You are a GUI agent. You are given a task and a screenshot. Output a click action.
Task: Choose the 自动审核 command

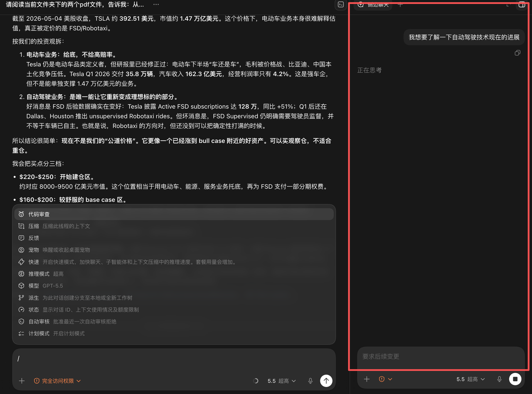174,321
